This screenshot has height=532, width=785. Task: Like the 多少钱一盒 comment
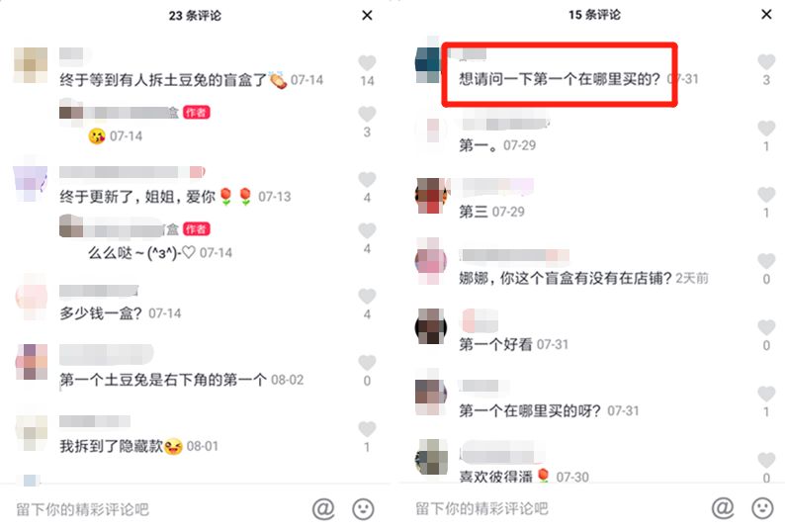367,296
